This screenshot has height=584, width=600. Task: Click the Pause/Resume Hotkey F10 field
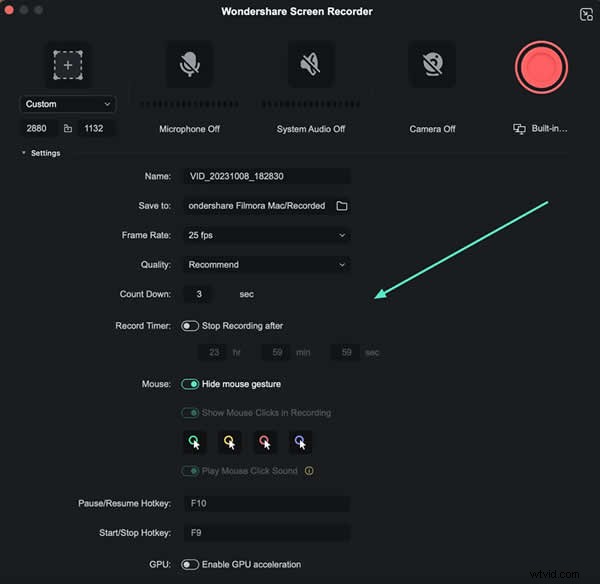[x=267, y=503]
